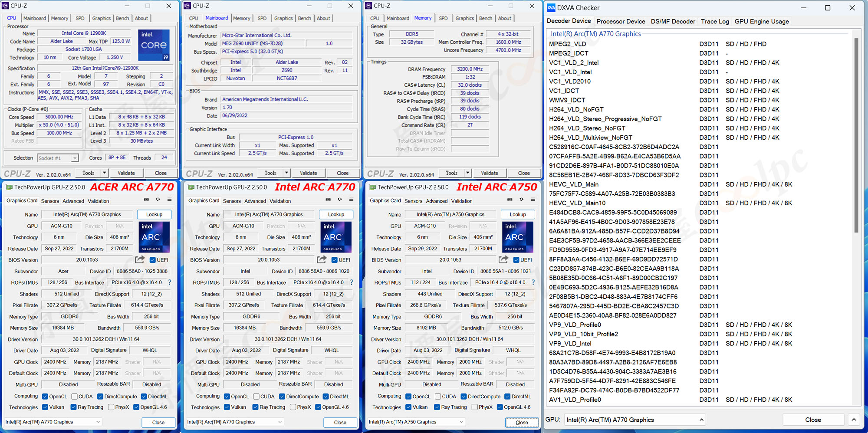Click the DXVA Checker title bar app icon
This screenshot has height=433, width=868.
551,8
